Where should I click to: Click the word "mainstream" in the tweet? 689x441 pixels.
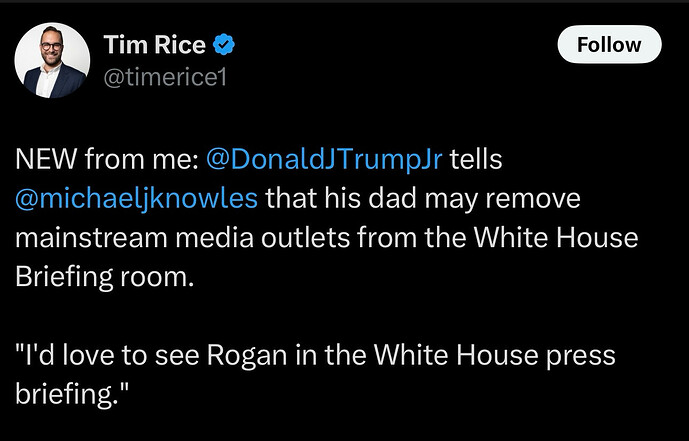coord(91,238)
